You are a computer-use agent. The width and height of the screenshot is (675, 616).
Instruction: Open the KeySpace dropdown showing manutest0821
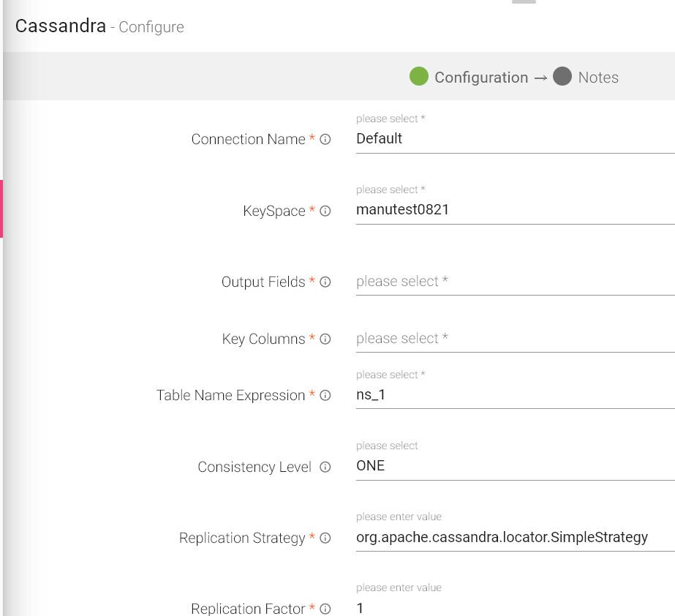[514, 210]
